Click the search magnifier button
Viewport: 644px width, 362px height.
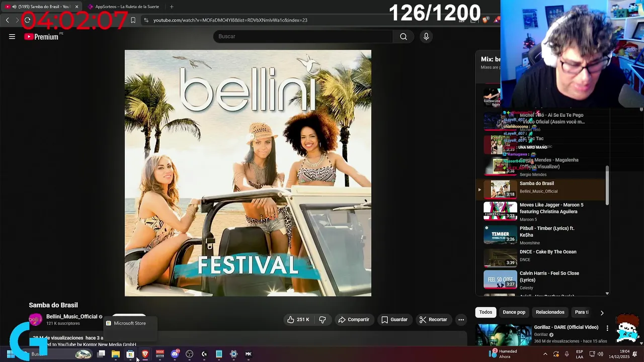coord(404,36)
